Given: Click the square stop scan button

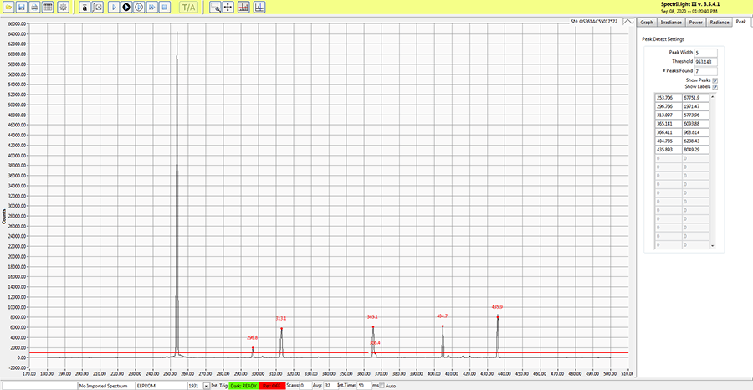Looking at the screenshot, I should (165, 7).
